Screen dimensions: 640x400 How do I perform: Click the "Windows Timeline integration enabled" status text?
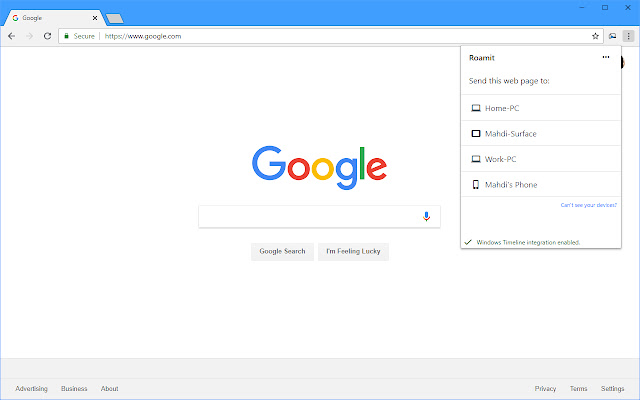pyautogui.click(x=528, y=242)
